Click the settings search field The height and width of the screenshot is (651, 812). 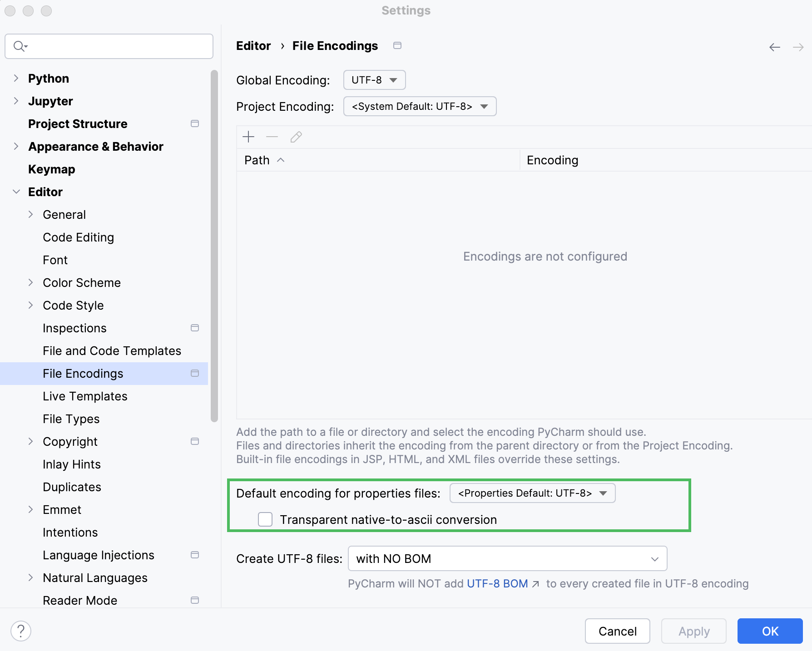(x=109, y=46)
